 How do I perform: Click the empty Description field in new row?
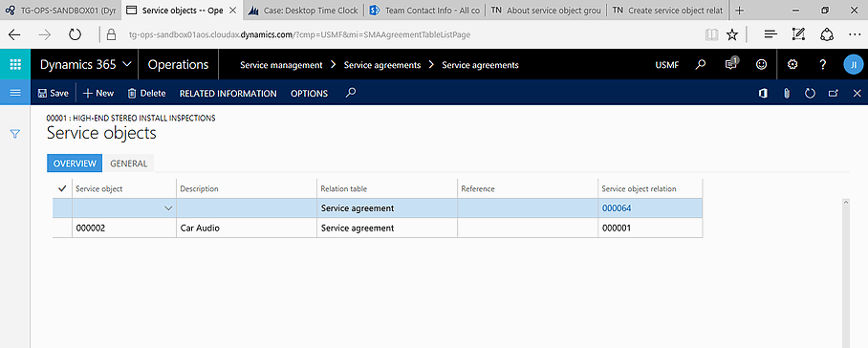click(x=247, y=208)
